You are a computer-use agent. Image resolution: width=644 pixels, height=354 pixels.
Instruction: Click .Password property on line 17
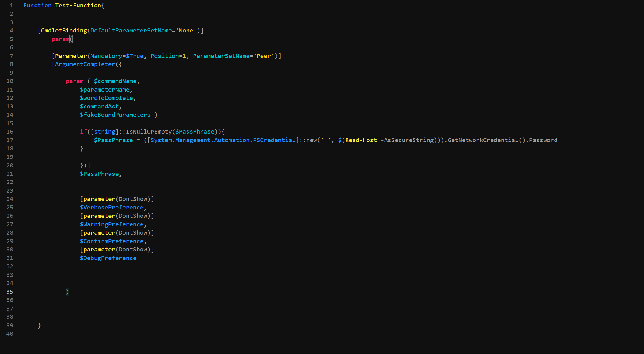[541, 140]
